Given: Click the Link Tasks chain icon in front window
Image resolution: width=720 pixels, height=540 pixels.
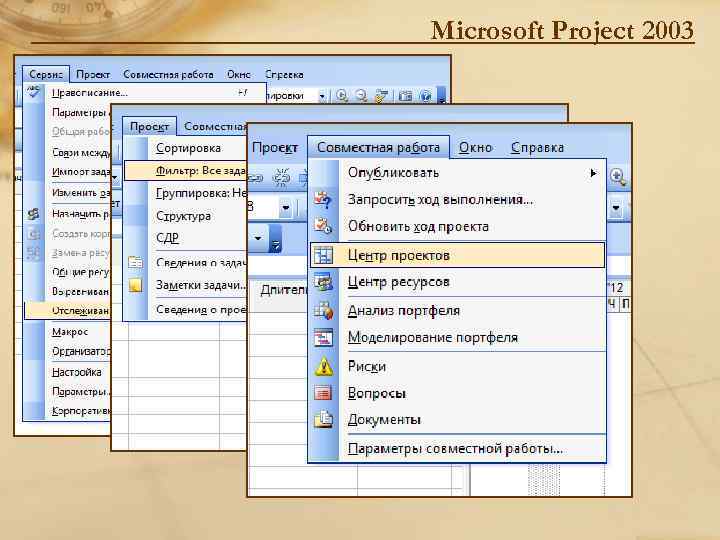Looking at the screenshot, I should 257,177.
